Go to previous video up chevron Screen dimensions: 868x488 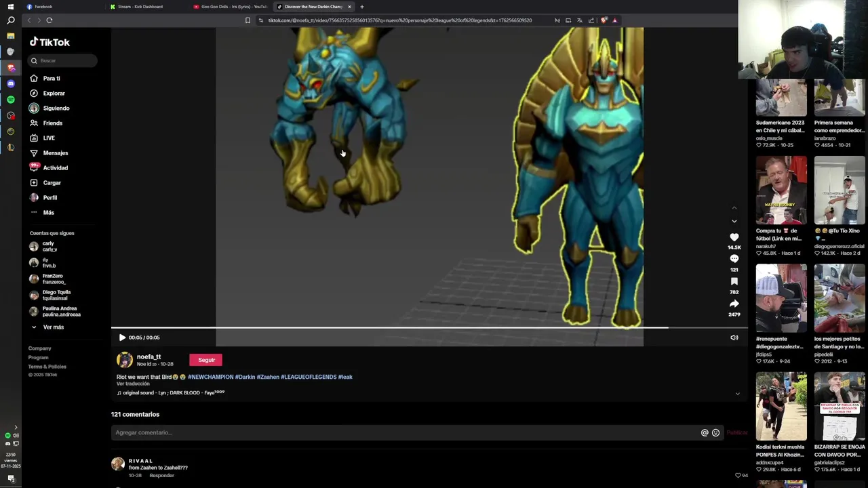734,207
